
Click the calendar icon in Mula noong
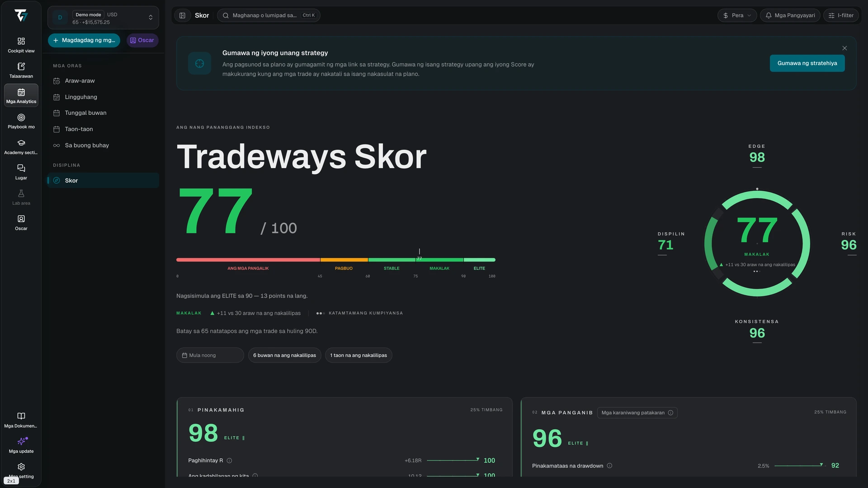[x=184, y=355]
